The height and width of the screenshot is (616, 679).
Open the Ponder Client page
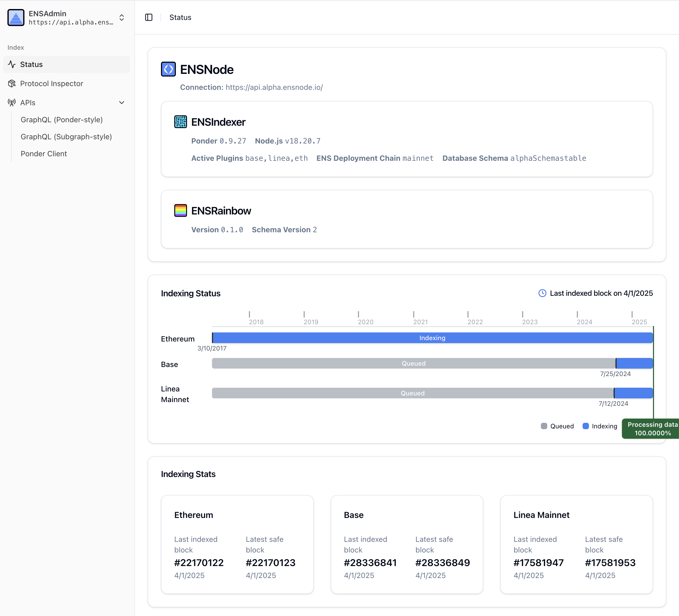click(x=44, y=154)
